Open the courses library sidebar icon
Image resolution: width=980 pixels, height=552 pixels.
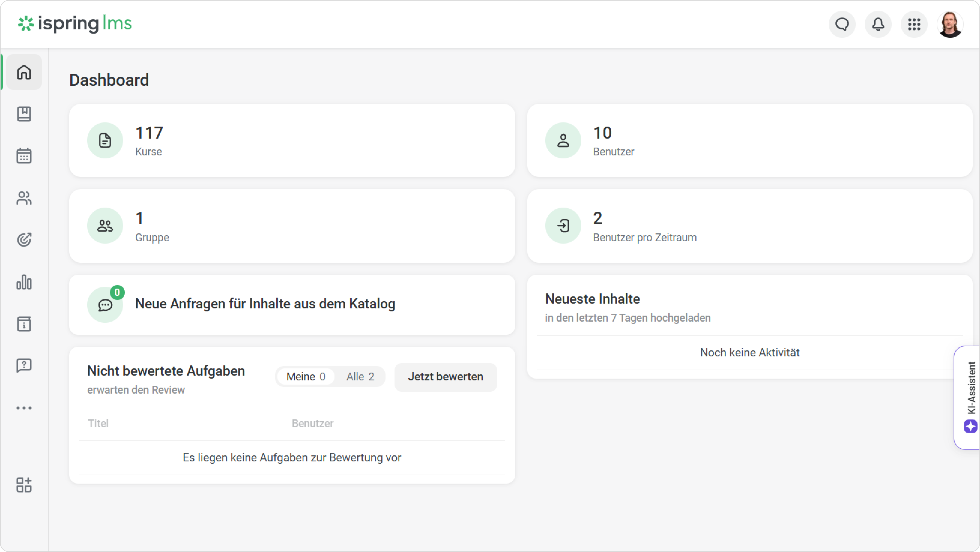tap(24, 114)
